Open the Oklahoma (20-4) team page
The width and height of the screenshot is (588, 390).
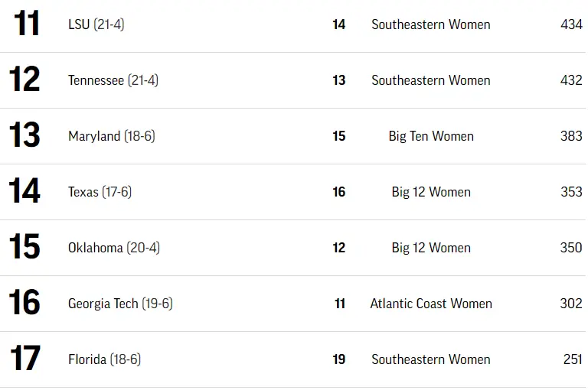coord(113,248)
